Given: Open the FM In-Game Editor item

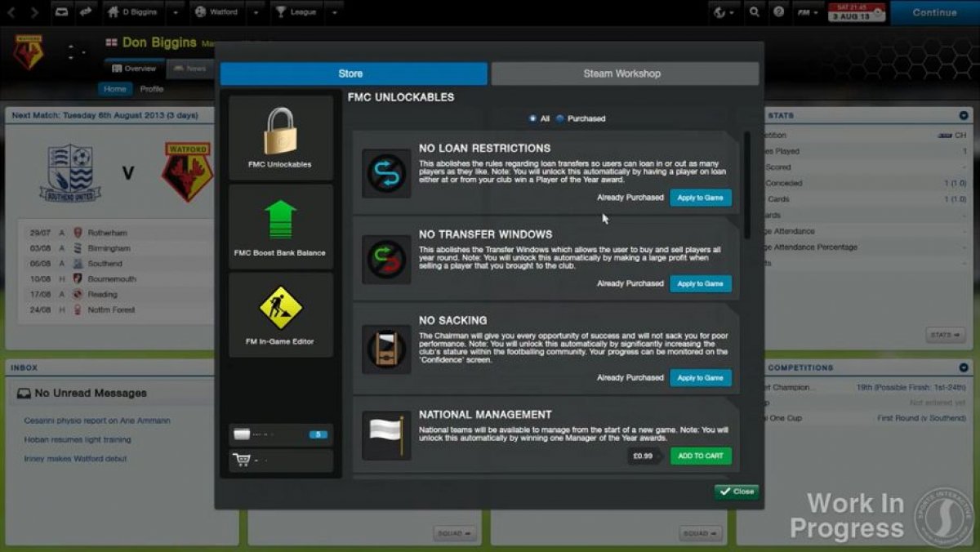Looking at the screenshot, I should coord(280,314).
